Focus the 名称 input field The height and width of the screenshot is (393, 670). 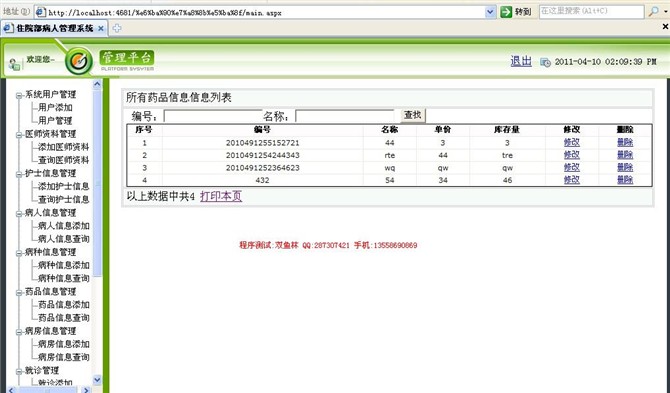[344, 116]
